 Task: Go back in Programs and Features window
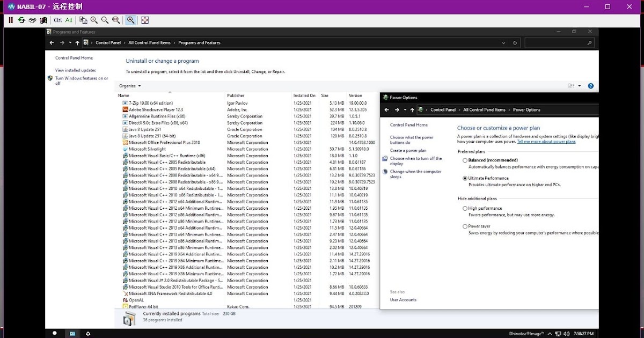[52, 43]
